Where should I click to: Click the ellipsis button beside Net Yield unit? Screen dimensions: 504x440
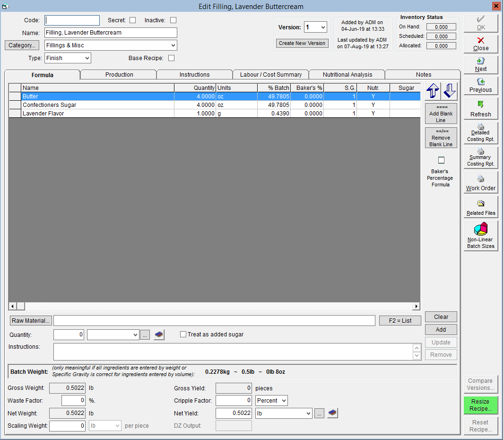point(319,414)
